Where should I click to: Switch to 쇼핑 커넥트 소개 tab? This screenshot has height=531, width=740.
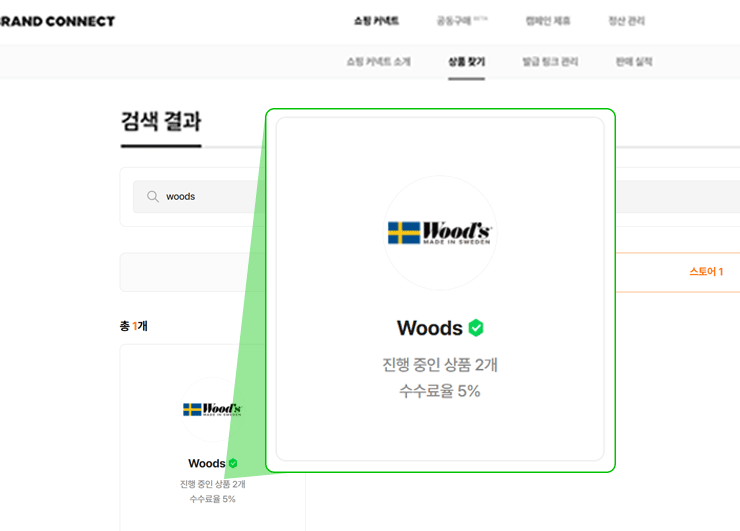click(378, 62)
